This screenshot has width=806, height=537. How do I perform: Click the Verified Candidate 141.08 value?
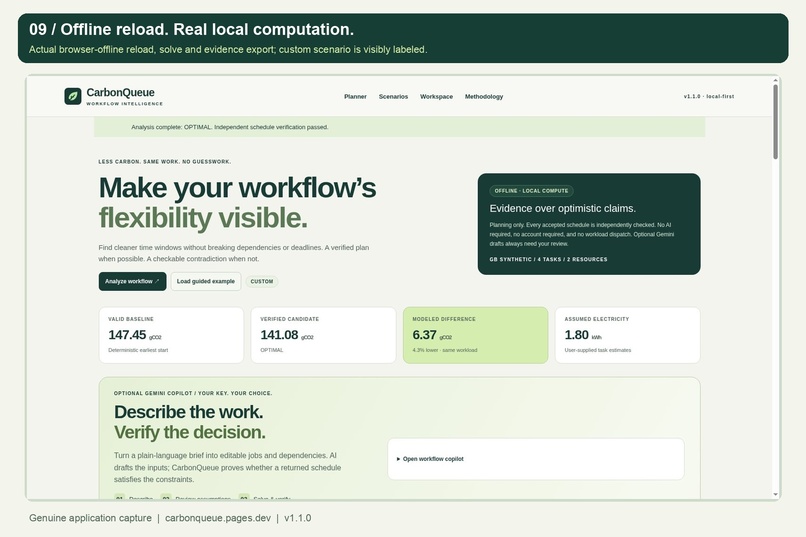[x=279, y=335]
